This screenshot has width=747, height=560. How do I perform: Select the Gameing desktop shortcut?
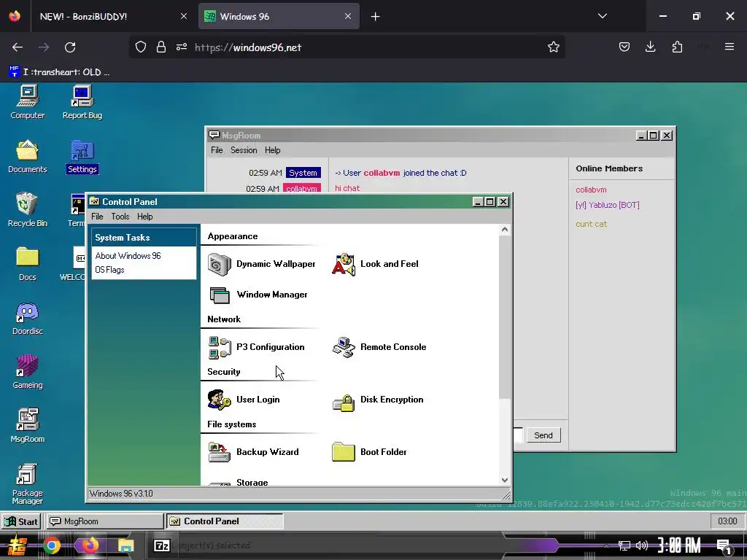click(28, 372)
